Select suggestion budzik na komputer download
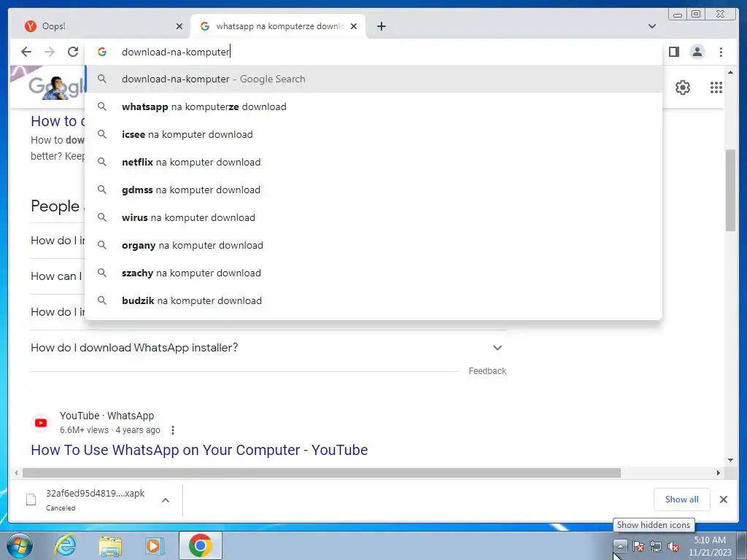Image resolution: width=747 pixels, height=560 pixels. click(x=373, y=300)
